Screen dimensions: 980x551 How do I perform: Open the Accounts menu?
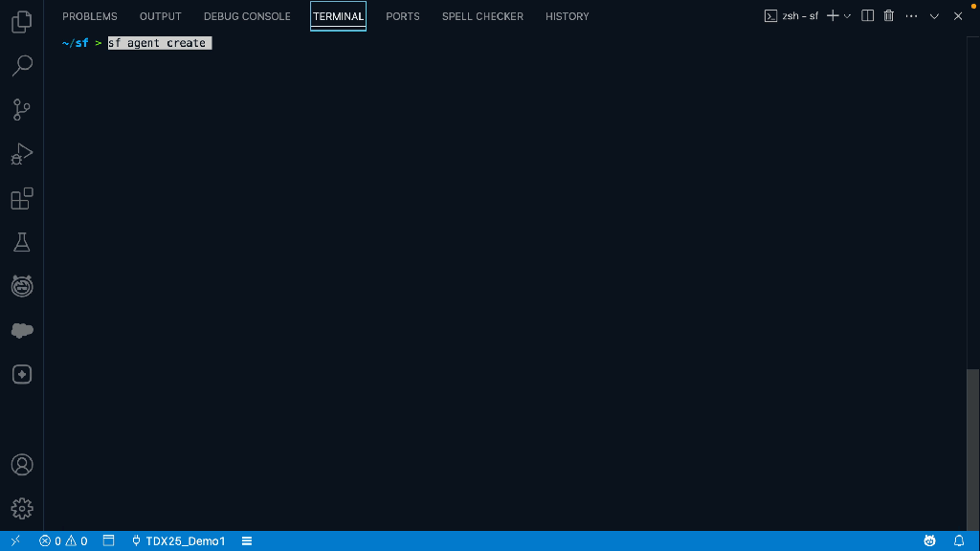click(22, 465)
